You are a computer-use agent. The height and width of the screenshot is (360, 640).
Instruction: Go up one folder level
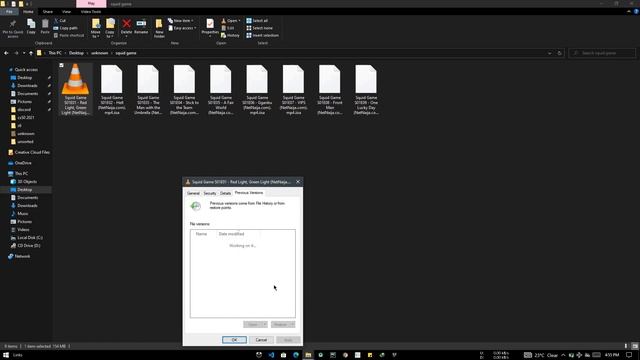coord(31,53)
